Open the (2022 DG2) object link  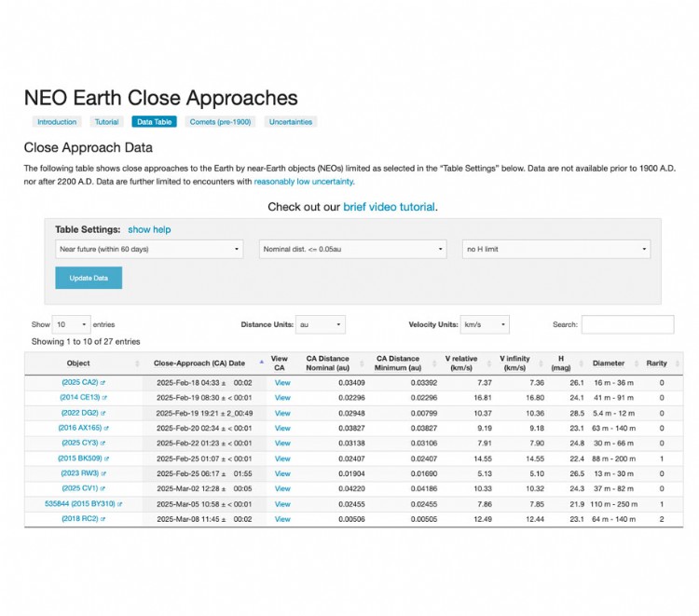click(x=80, y=413)
